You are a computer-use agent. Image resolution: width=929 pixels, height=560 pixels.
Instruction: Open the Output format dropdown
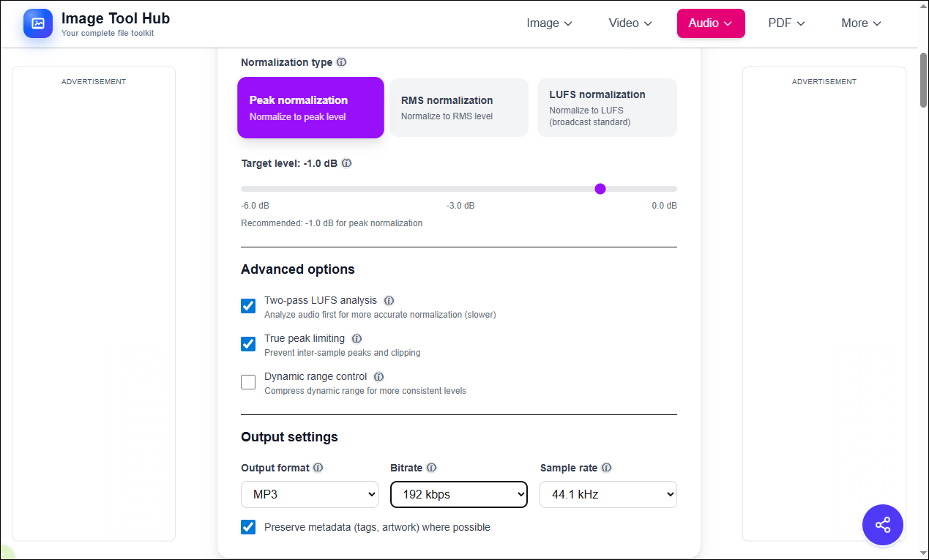click(309, 494)
